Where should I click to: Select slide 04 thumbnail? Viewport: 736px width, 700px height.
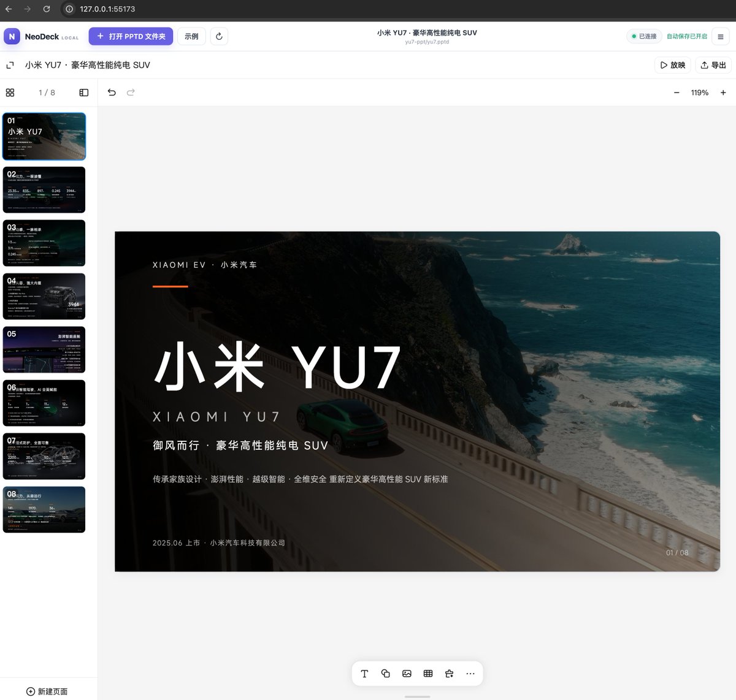click(44, 296)
